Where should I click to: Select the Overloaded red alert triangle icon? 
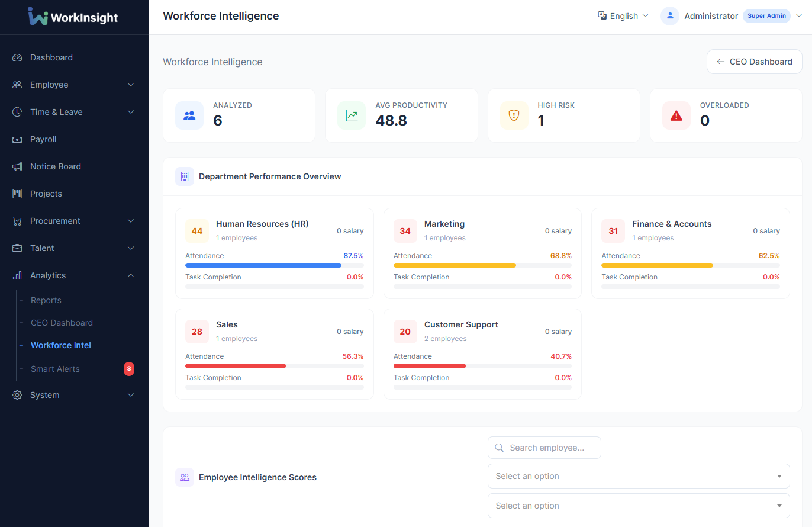point(676,115)
